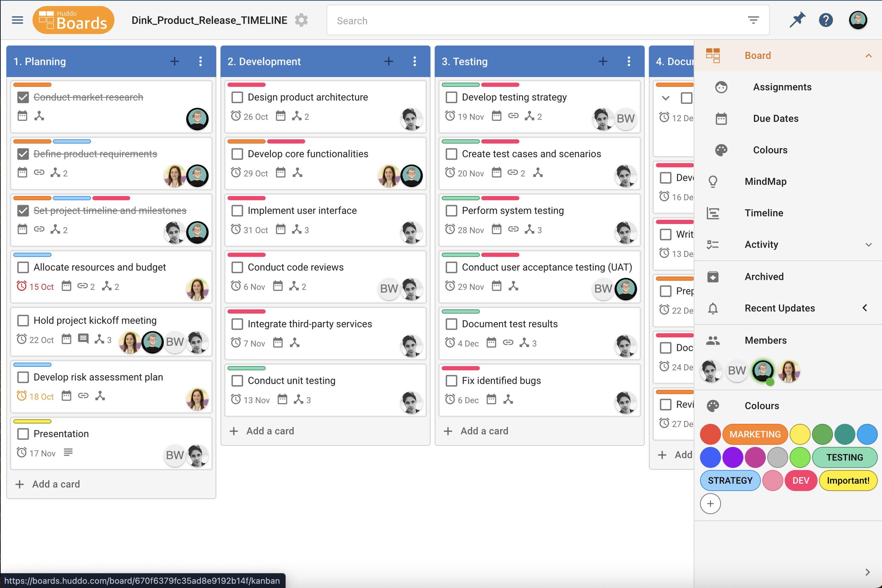Open the board settings gear
The height and width of the screenshot is (588, 882).
(x=301, y=20)
